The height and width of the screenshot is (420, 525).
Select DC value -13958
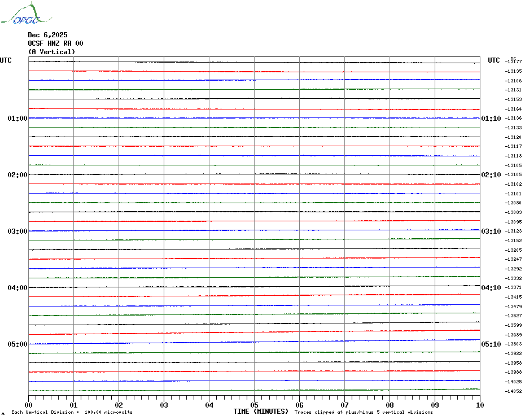coord(514,363)
